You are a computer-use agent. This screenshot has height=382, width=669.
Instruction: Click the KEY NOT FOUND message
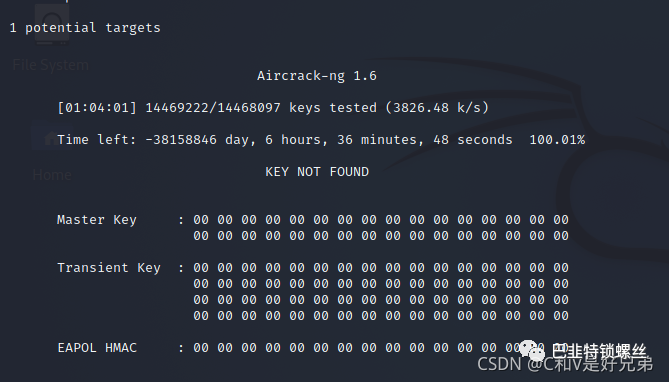[317, 172]
